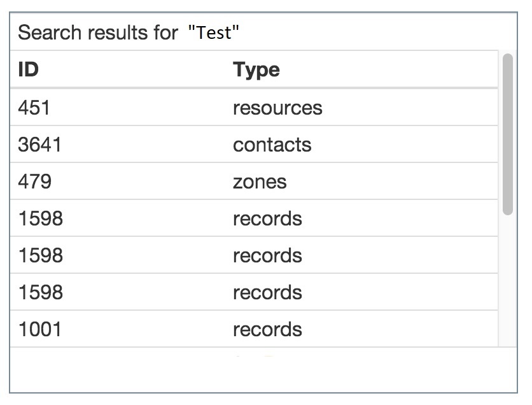Select the ID 3641 cell
The image size is (532, 405).
(39, 145)
